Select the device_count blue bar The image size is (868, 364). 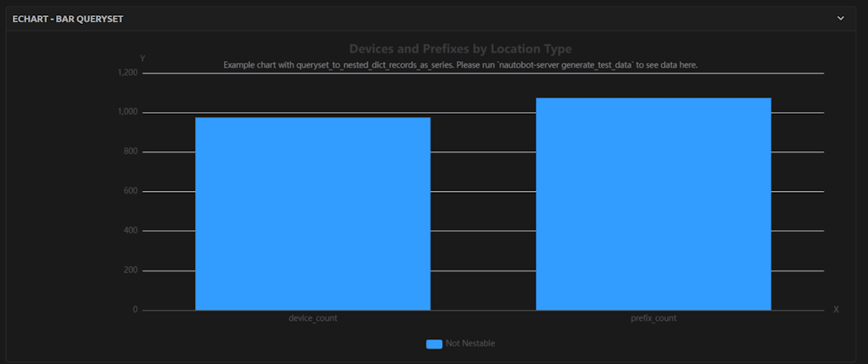[313, 214]
